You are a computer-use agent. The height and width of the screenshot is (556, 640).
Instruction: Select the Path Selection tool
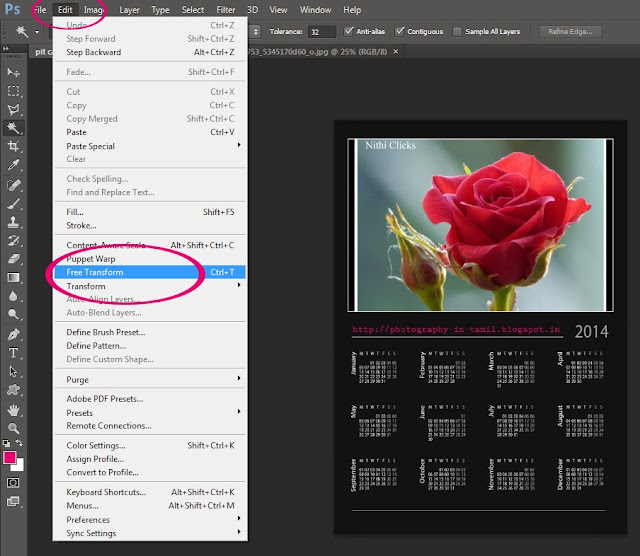coord(13,371)
